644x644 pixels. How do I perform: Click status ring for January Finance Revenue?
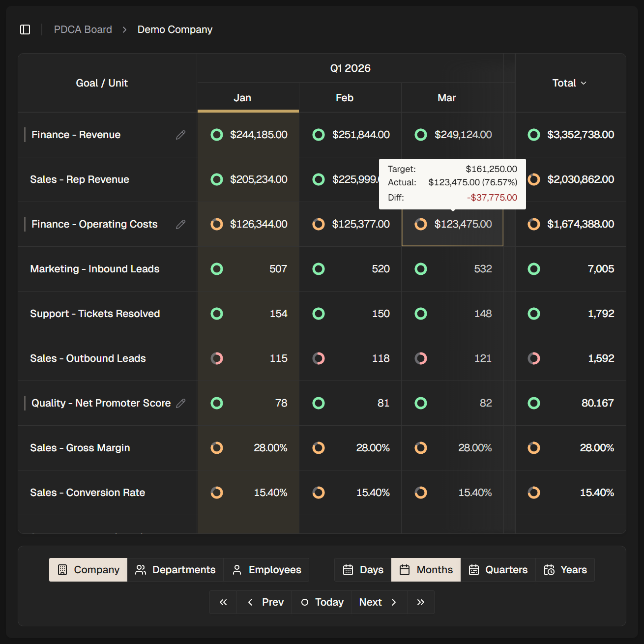[217, 135]
